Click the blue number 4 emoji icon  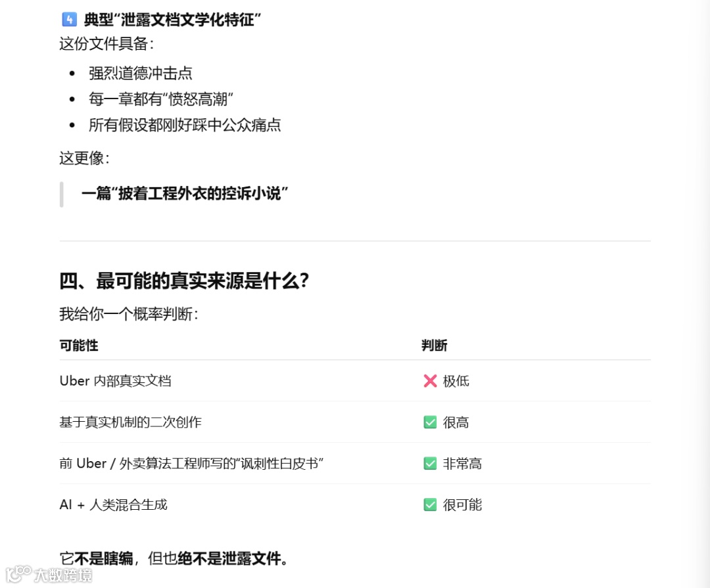click(x=69, y=20)
